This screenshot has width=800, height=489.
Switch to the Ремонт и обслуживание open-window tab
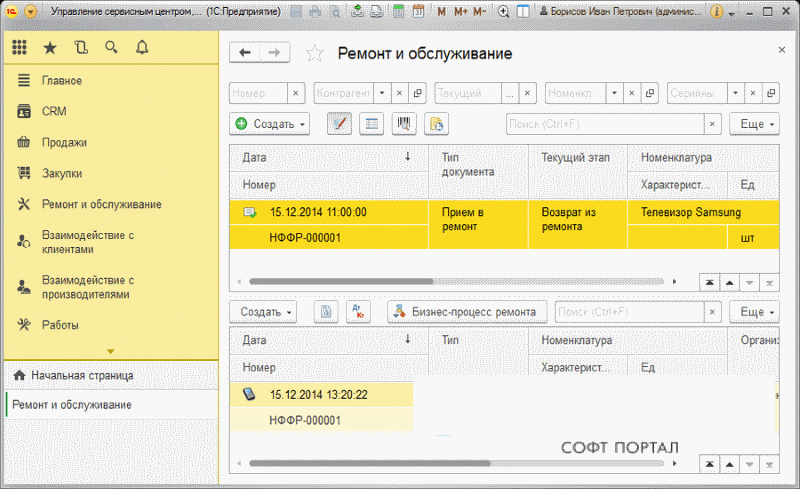tap(111, 405)
